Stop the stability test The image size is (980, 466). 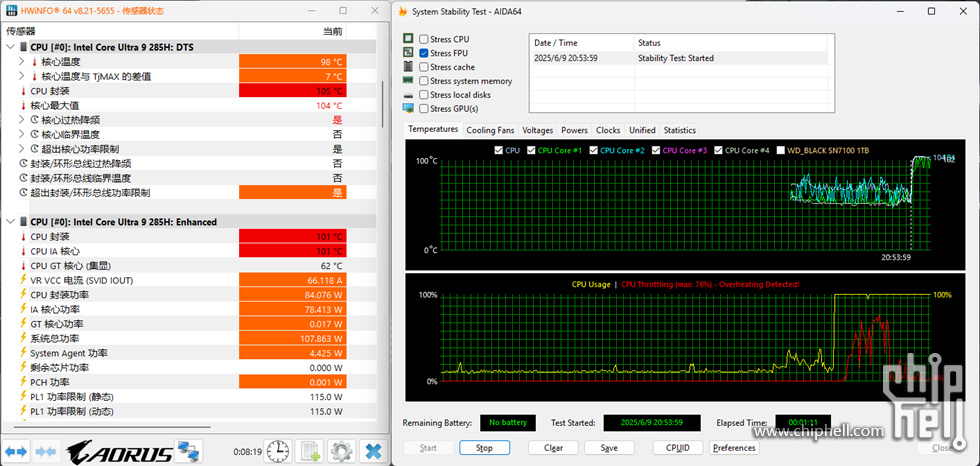(x=484, y=448)
